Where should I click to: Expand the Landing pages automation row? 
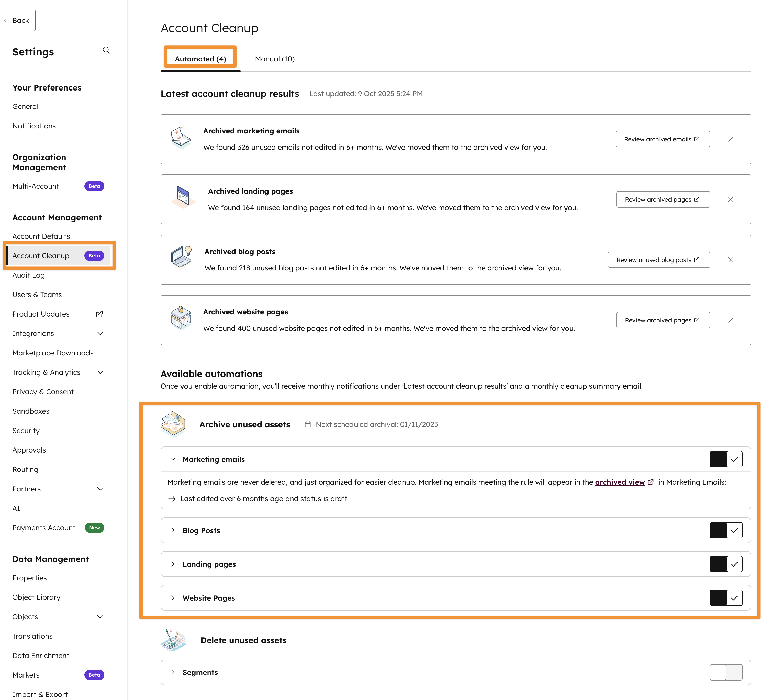point(173,564)
